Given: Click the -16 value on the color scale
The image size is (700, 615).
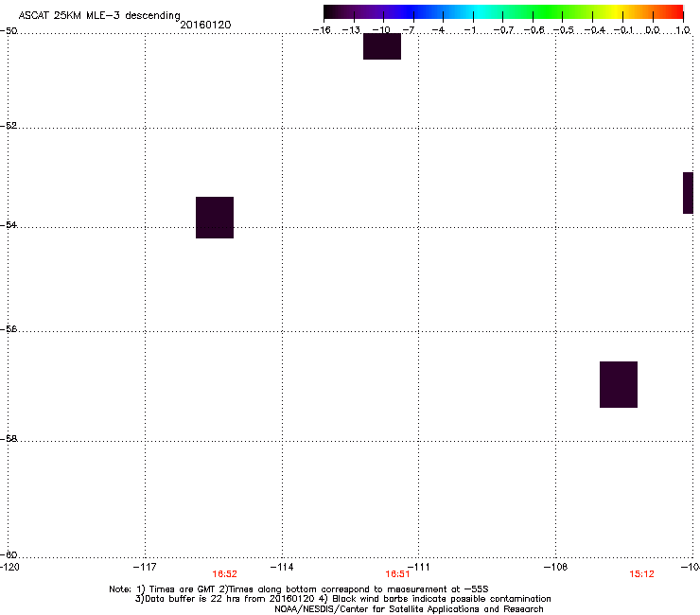Looking at the screenshot, I should point(322,30).
